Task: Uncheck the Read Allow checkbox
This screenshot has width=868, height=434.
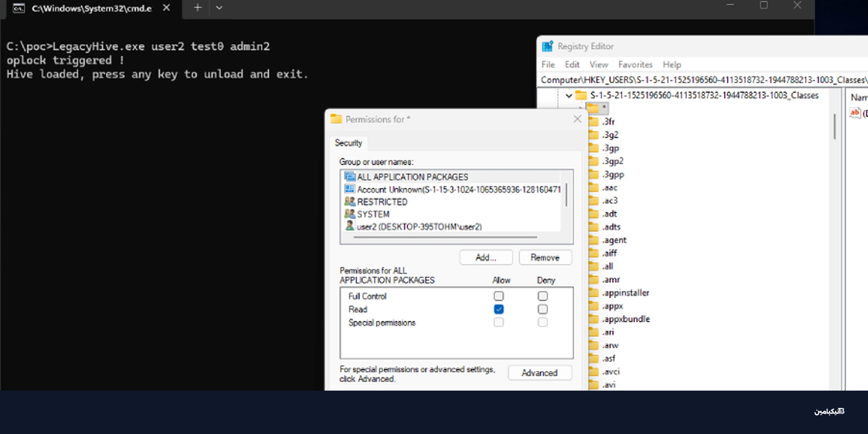Action: point(499,309)
